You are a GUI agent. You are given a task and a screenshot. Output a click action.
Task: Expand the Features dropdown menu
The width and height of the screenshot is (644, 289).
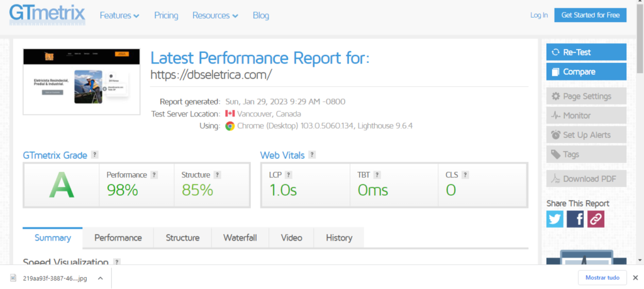click(119, 15)
